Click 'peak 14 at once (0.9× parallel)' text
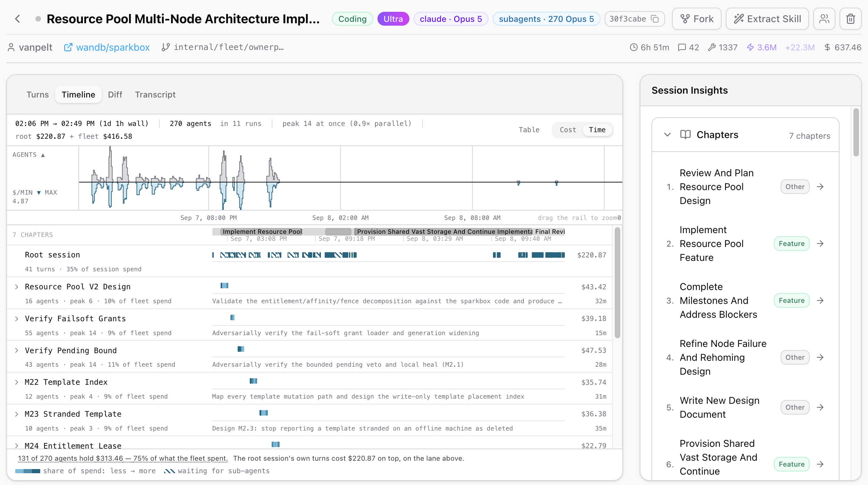The image size is (868, 485). coord(347,124)
